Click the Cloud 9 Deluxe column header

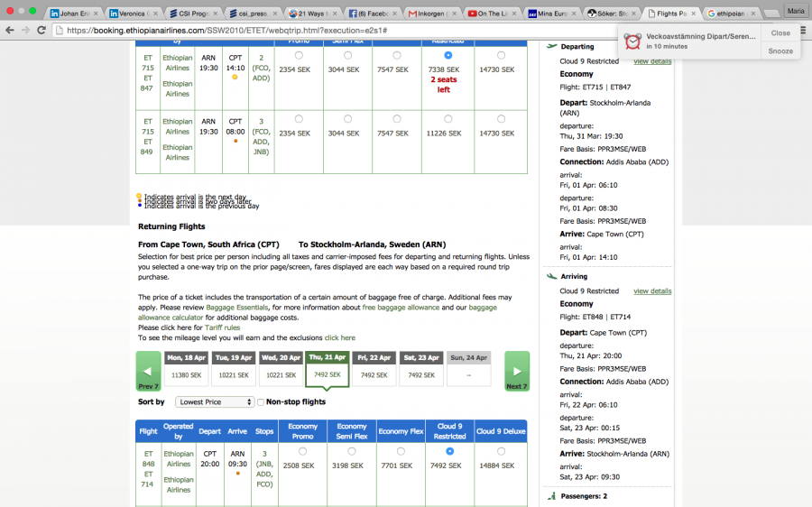(x=501, y=431)
